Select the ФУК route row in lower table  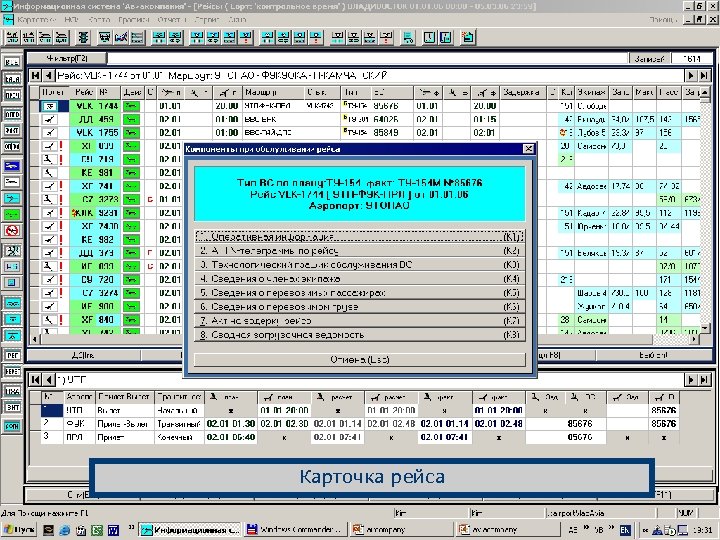pos(75,422)
